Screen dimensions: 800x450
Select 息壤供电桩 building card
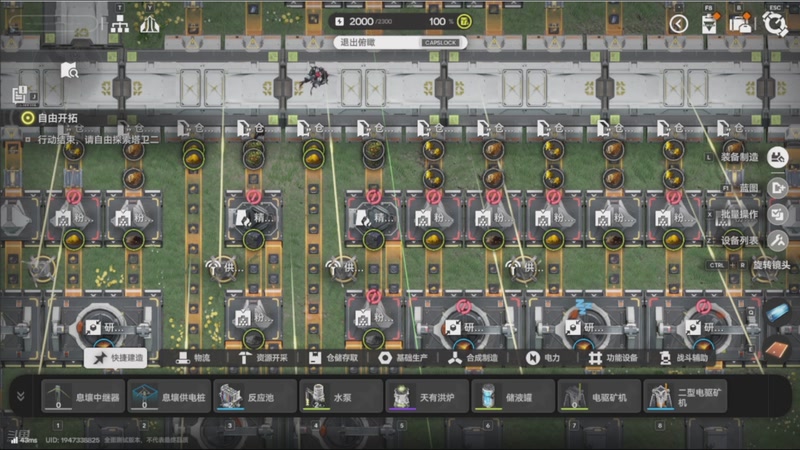(169, 396)
